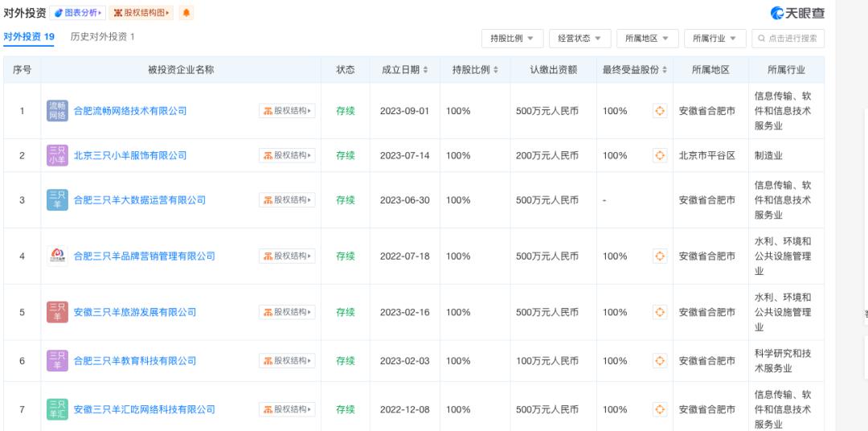Image resolution: width=868 pixels, height=431 pixels.
Task: Click the logo of 合肥三只羊品牌营销管理
Action: 58,256
